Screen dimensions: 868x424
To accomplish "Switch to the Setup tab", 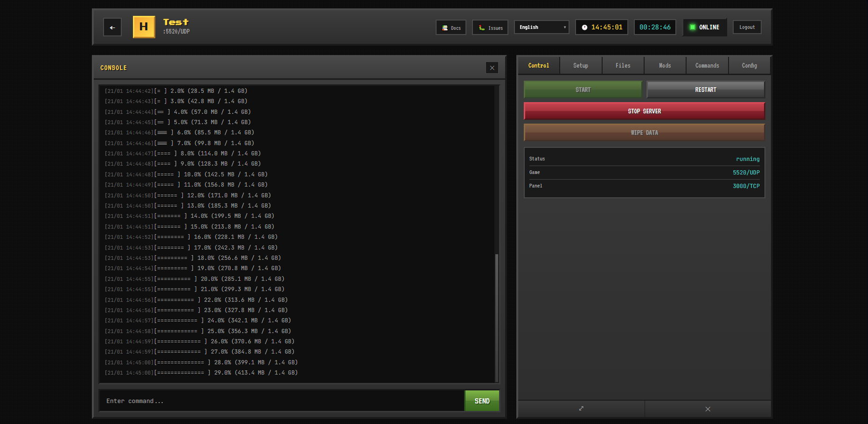I will point(581,66).
